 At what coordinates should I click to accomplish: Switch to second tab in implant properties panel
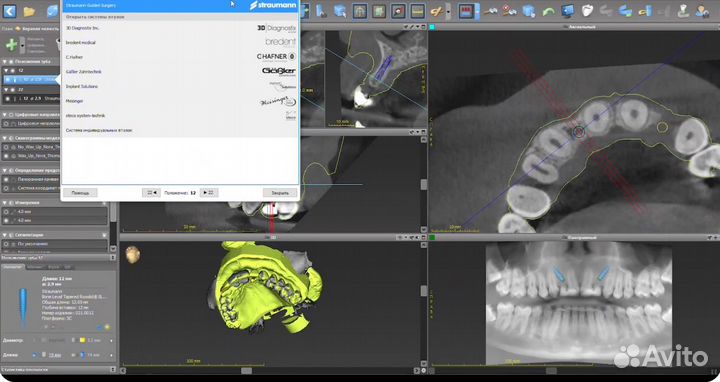coord(35,267)
